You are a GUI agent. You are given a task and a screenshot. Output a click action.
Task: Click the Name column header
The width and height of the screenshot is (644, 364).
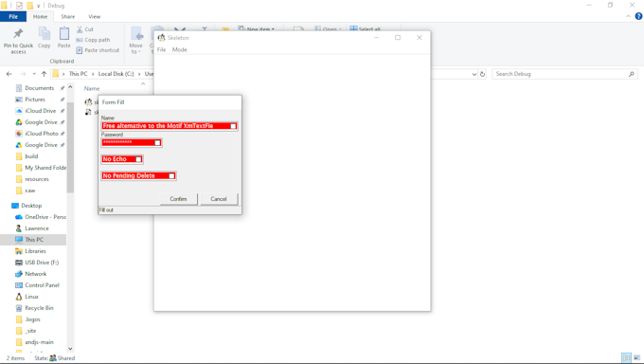[x=92, y=88]
